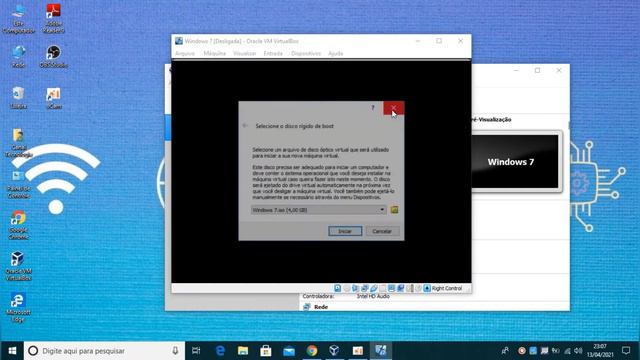The width and height of the screenshot is (640, 360).
Task: Click the Windows Start button
Action: point(12,351)
